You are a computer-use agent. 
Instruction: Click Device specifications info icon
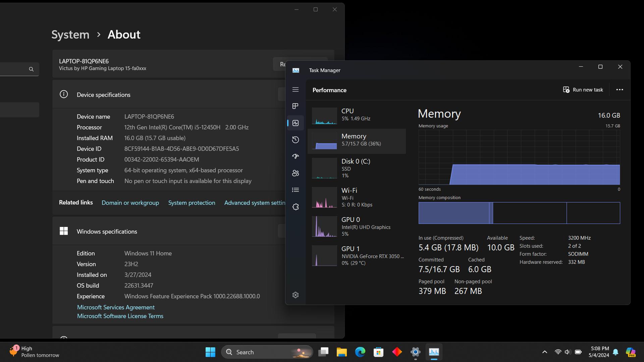(64, 94)
